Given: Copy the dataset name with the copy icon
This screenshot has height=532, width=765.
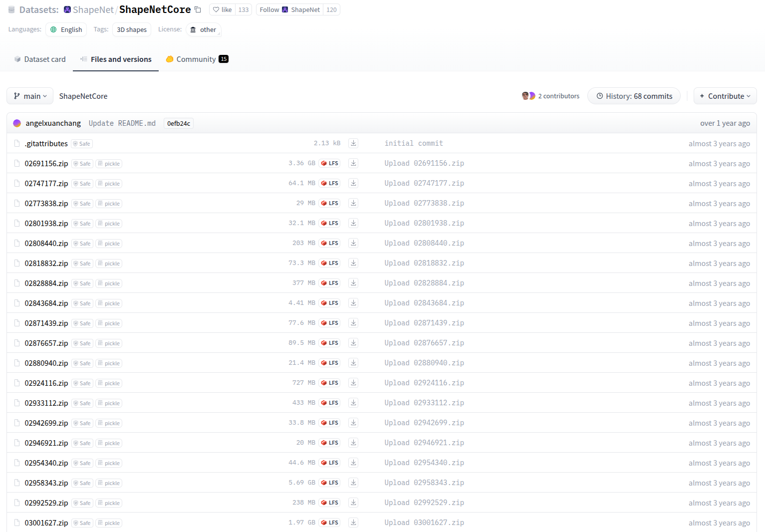Looking at the screenshot, I should pyautogui.click(x=198, y=9).
